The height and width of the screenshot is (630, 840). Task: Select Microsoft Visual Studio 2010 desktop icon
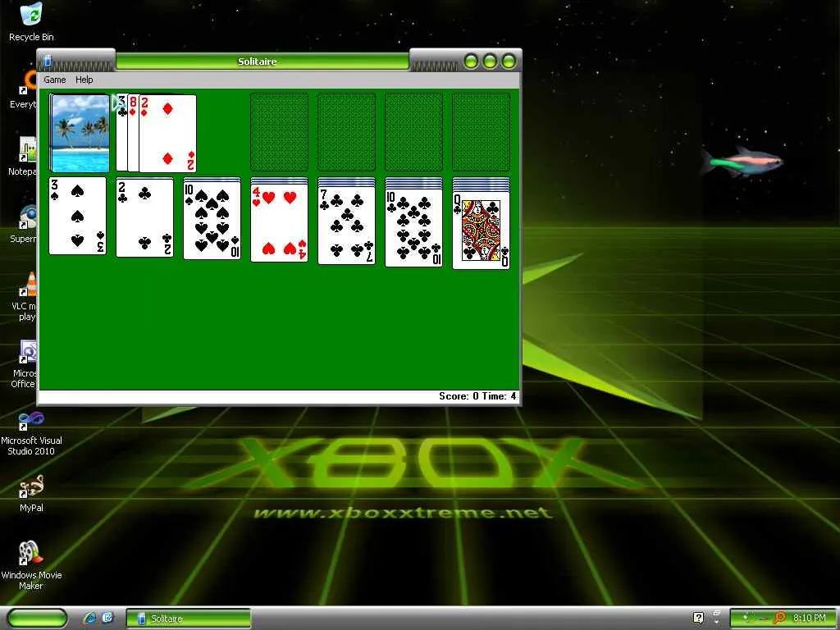tap(31, 433)
